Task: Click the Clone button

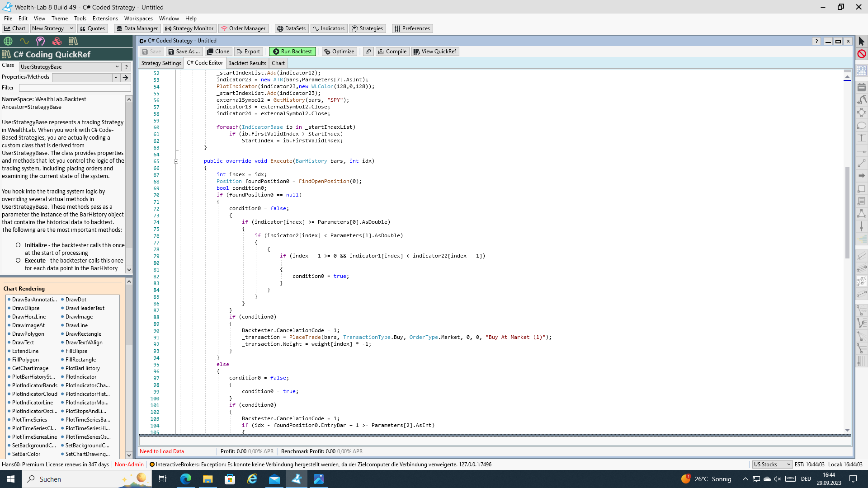Action: pos(218,52)
